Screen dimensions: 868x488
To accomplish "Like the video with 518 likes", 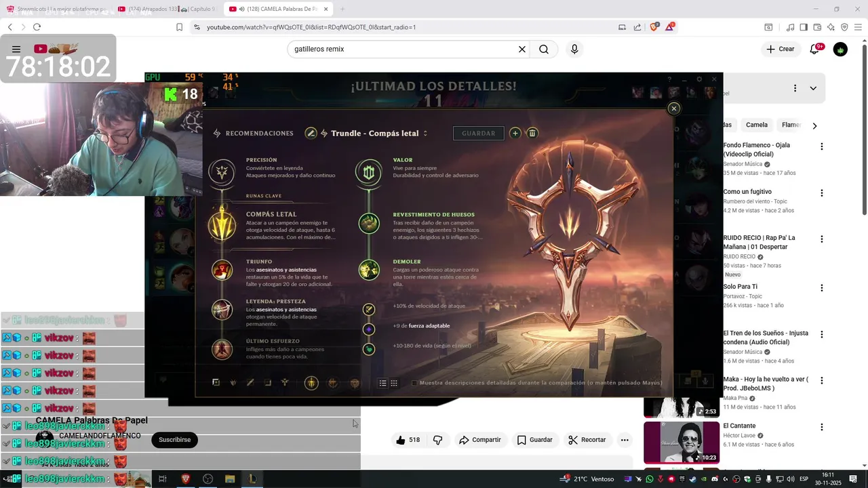I will click(x=408, y=440).
